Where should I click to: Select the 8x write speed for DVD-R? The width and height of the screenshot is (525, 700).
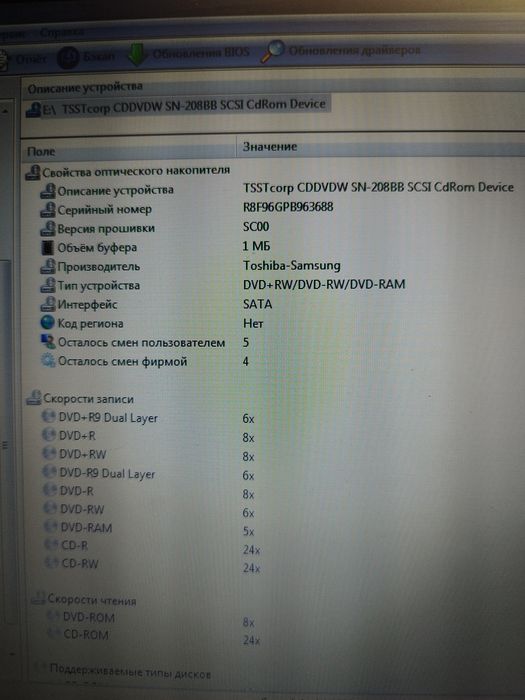pyautogui.click(x=248, y=495)
